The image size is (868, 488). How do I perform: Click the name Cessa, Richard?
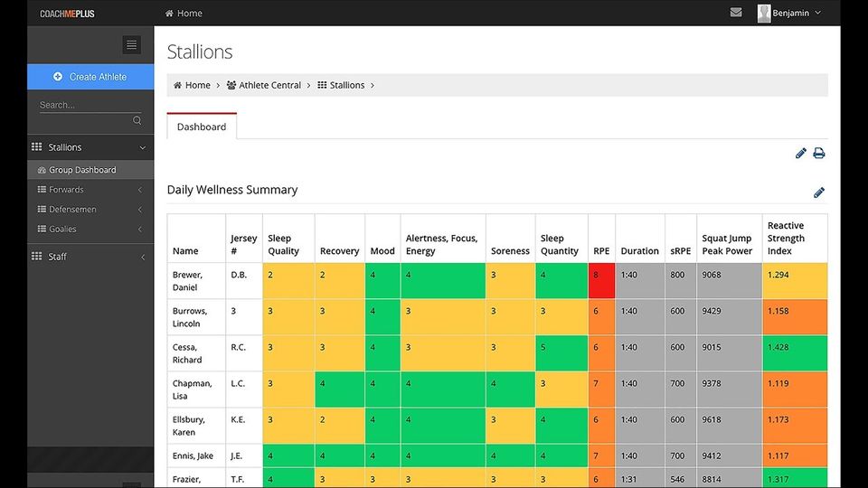[x=187, y=353]
